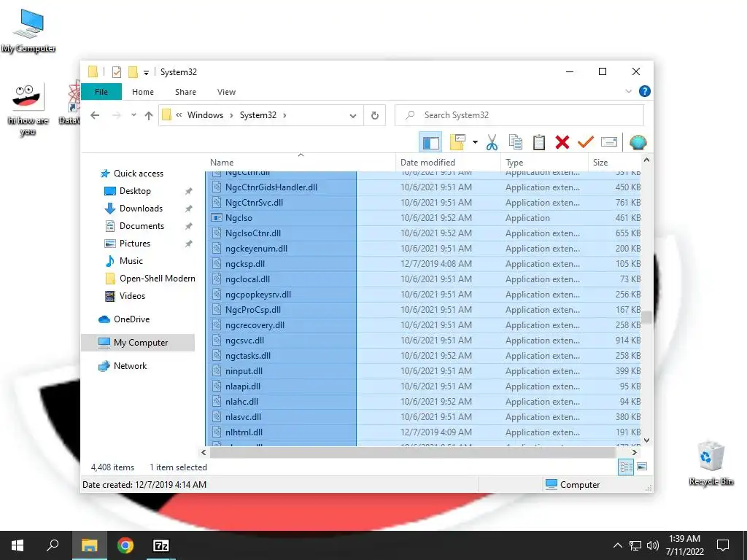The image size is (747, 560).
Task: Show hidden tray icons chevron
Action: coord(617,545)
